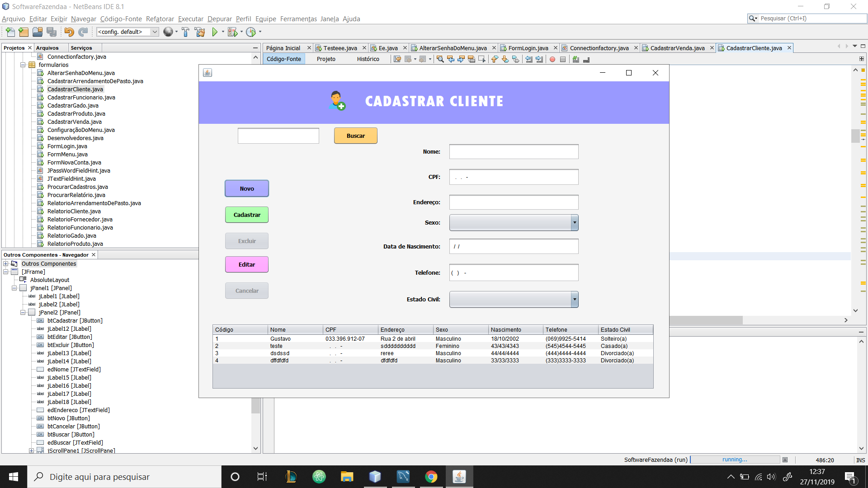This screenshot has width=868, height=488.
Task: Start macro recording with red circle icon
Action: (552, 59)
